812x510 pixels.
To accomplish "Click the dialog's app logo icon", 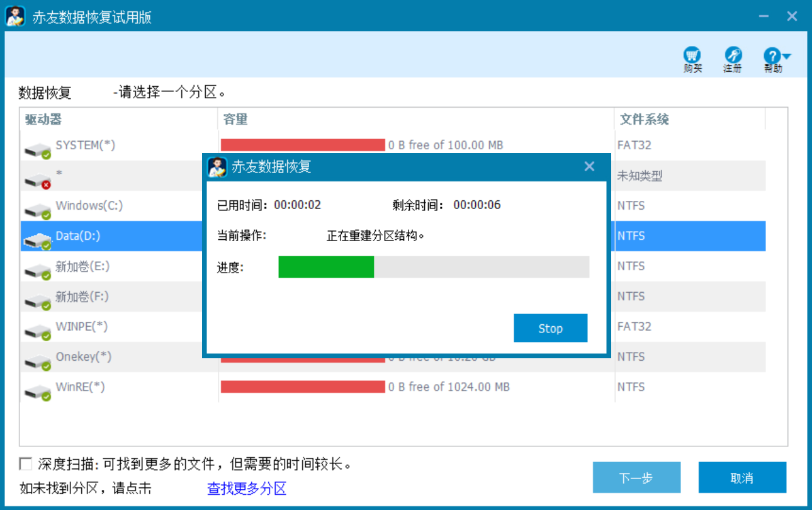I will pyautogui.click(x=218, y=166).
